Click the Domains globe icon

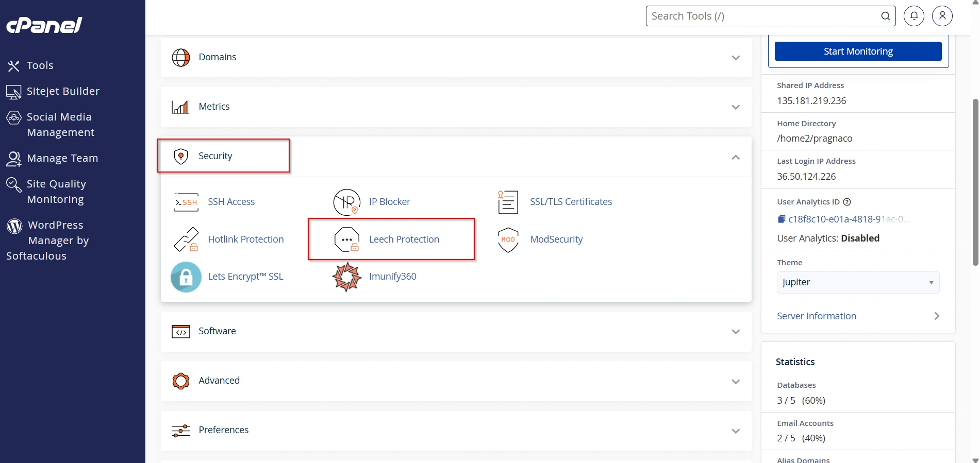tap(181, 58)
